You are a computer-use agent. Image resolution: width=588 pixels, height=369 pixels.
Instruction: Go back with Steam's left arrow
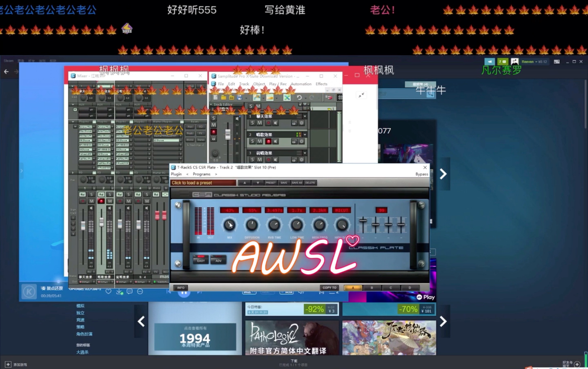tap(6, 72)
